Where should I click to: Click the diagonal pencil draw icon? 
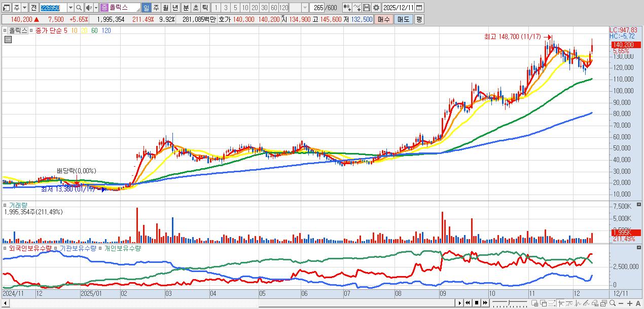(x=586, y=303)
